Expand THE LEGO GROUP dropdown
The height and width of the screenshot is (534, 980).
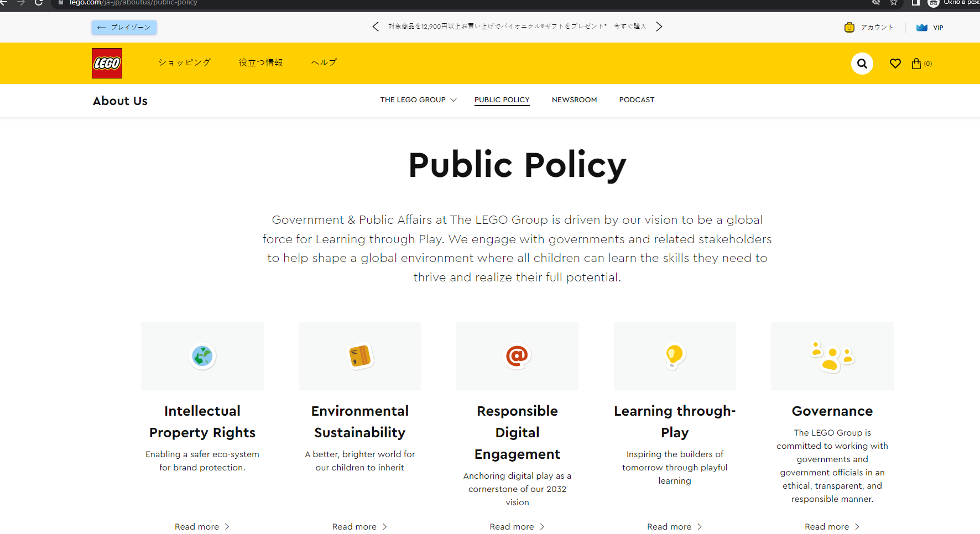coord(418,100)
